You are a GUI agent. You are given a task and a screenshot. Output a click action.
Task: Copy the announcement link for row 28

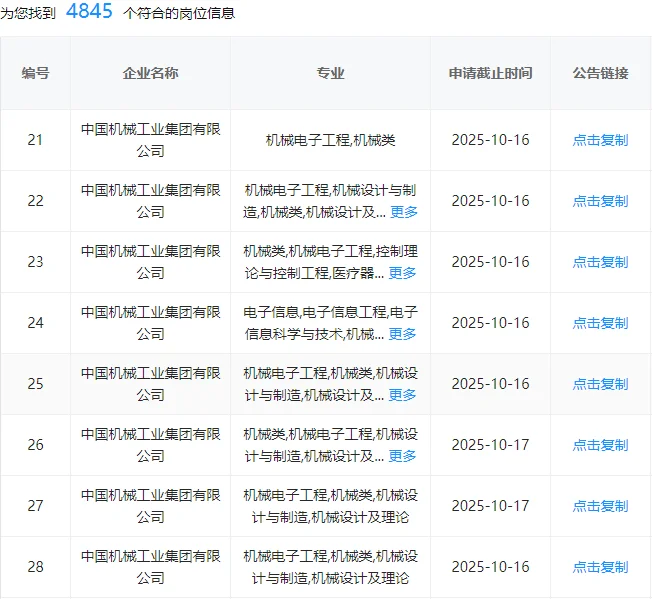click(x=600, y=567)
